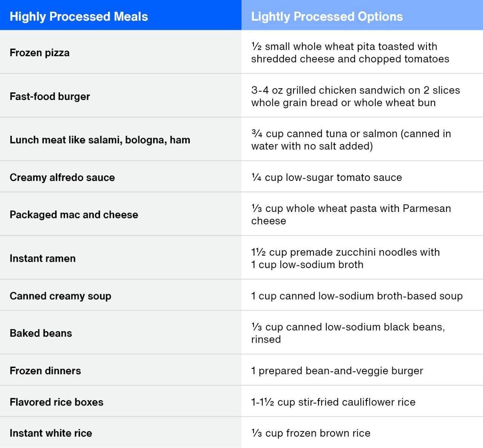
Task: Click the Highly Processed Meals header
Action: [79, 17]
